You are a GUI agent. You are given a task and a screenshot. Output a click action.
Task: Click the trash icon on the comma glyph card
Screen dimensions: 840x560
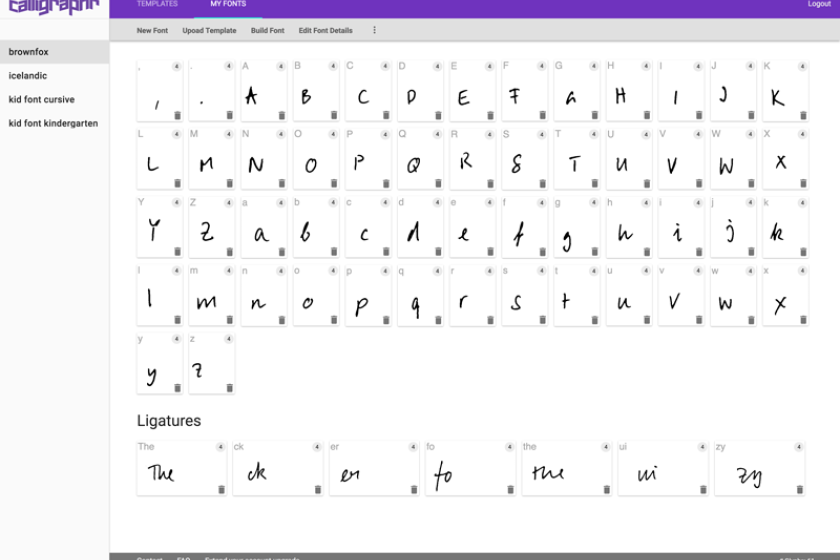point(177,115)
